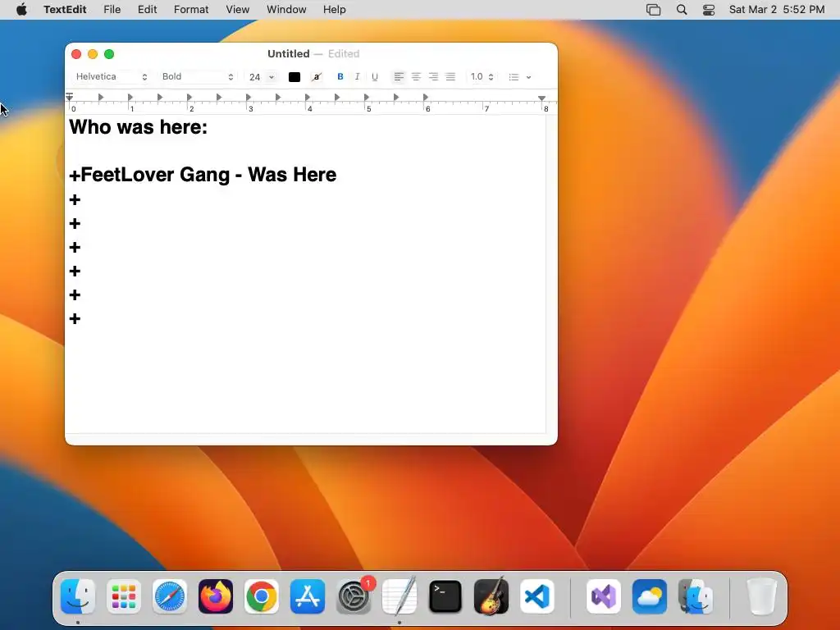The image size is (840, 630).
Task: Switch to TextEdit in the Dock
Action: click(x=399, y=596)
